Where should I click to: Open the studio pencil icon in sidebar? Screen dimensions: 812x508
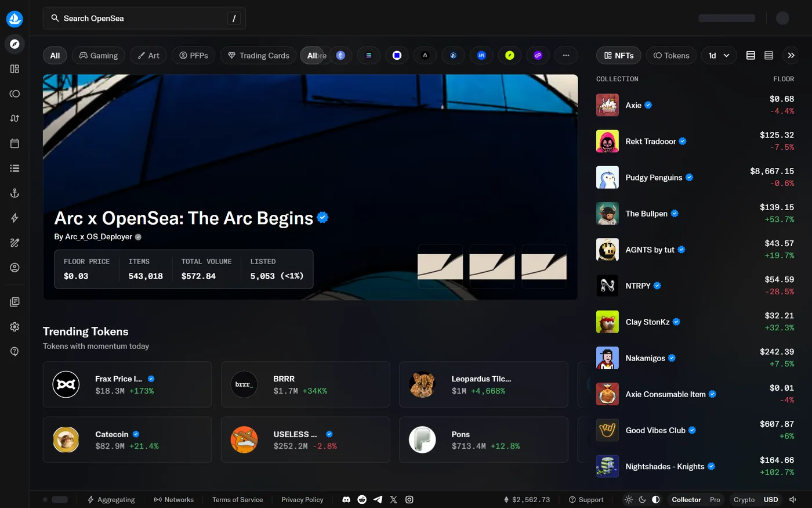[14, 243]
